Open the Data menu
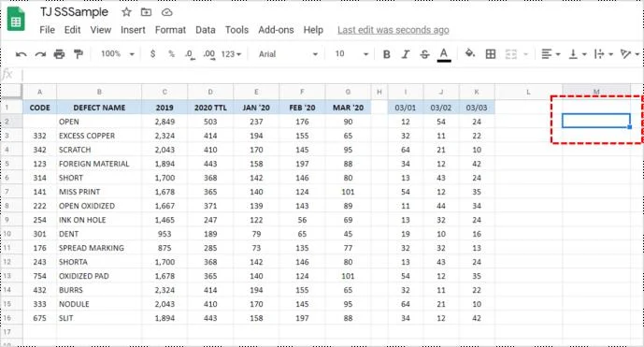 pos(206,30)
